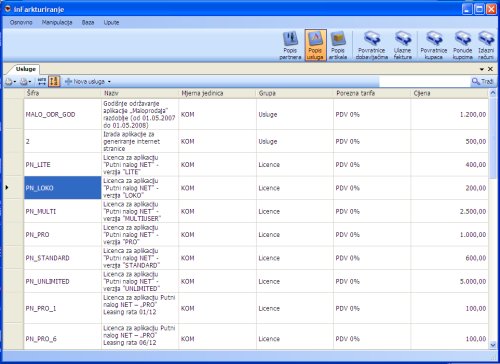Open Povratnice kupaca

[434, 45]
